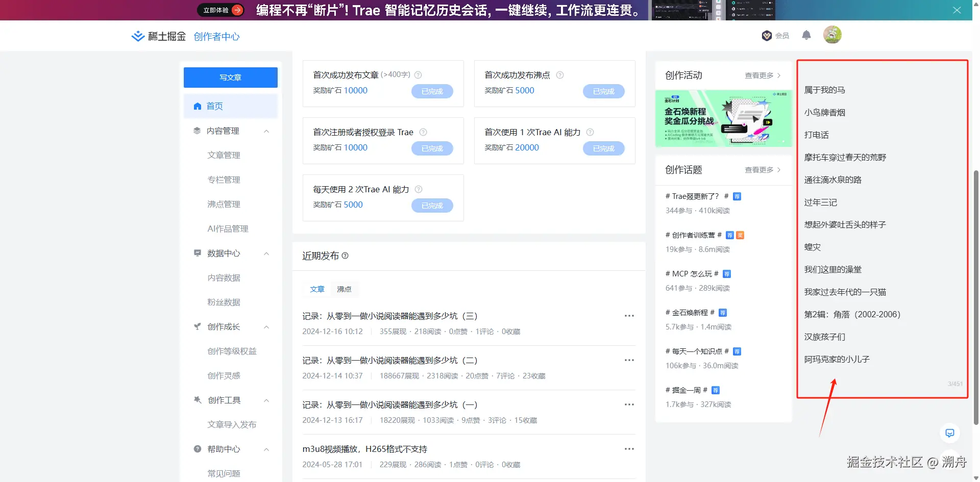
Task: Open more options for article (二)
Action: (x=629, y=360)
